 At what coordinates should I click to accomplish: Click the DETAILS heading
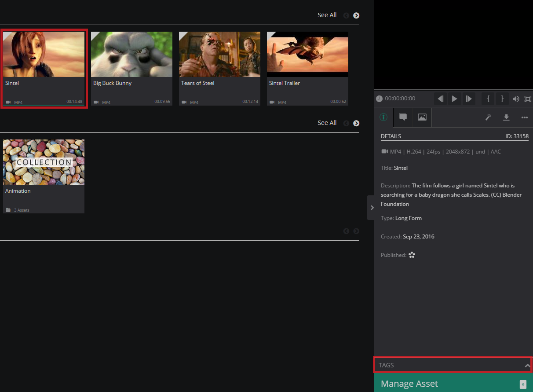tap(391, 136)
